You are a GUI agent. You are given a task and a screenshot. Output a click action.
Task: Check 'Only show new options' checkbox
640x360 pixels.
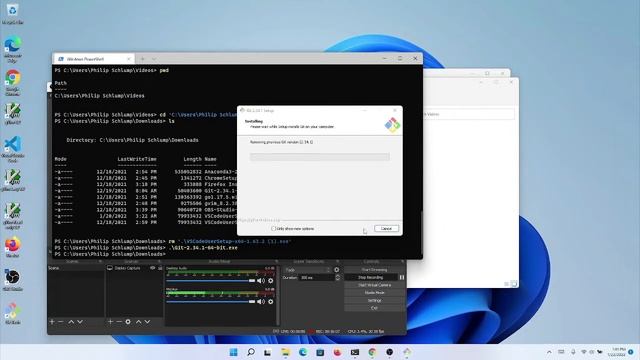[273, 229]
